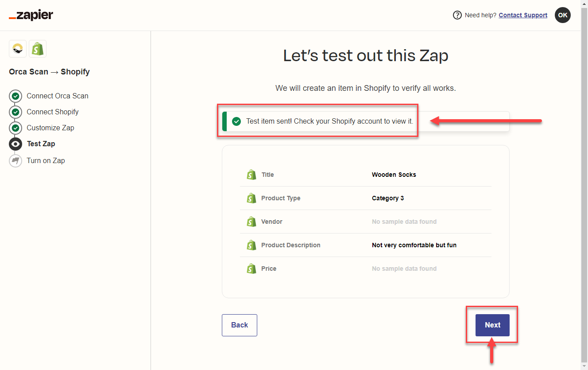The height and width of the screenshot is (370, 588).
Task: Click the Connect Orca Scan step checkmark
Action: point(15,96)
